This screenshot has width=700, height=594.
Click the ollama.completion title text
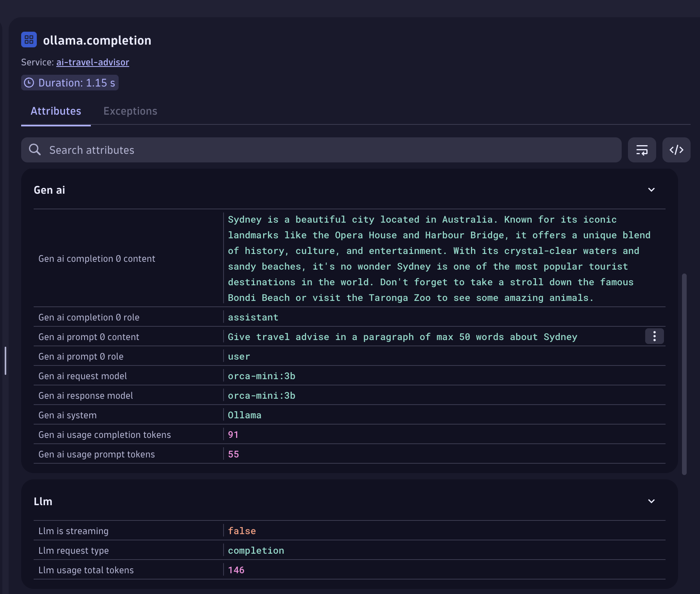[x=97, y=40]
